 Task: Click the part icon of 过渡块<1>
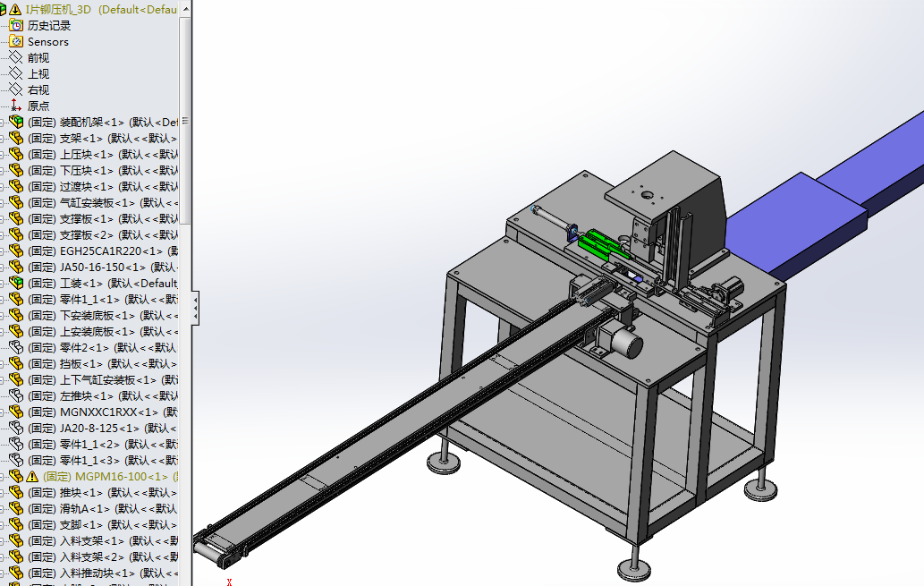click(x=16, y=186)
